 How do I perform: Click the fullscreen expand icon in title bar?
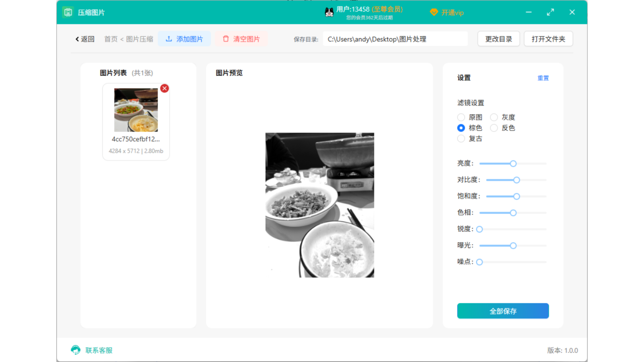point(550,12)
